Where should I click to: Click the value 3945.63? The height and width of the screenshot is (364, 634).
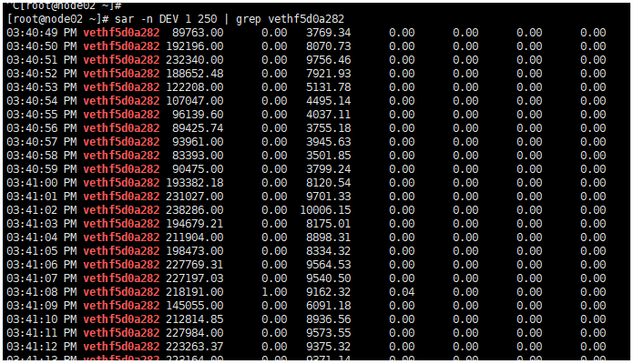coord(328,142)
